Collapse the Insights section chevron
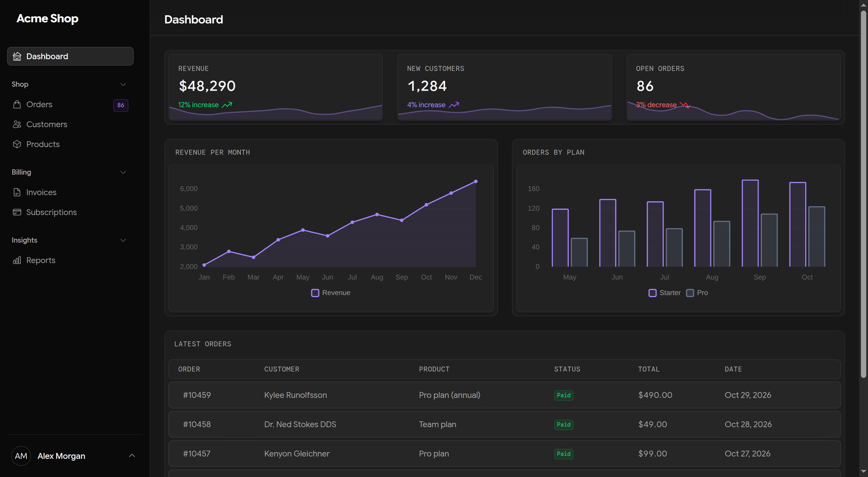This screenshot has width=868, height=477. click(x=123, y=240)
